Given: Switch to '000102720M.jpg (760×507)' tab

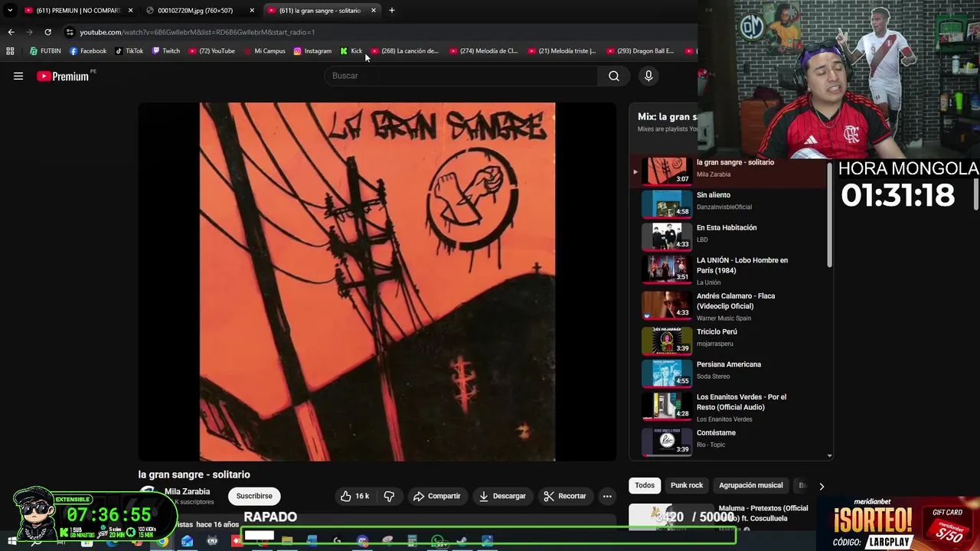Looking at the screenshot, I should click(x=201, y=10).
